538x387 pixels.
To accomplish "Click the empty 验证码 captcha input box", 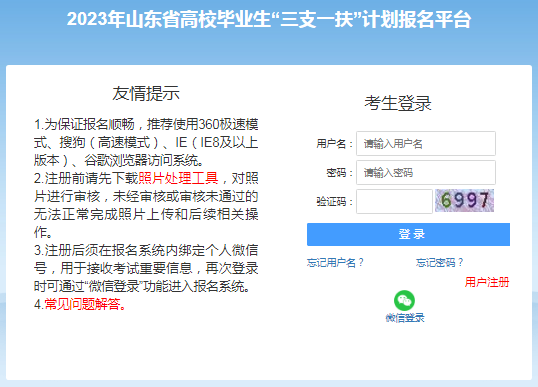I will [x=394, y=201].
